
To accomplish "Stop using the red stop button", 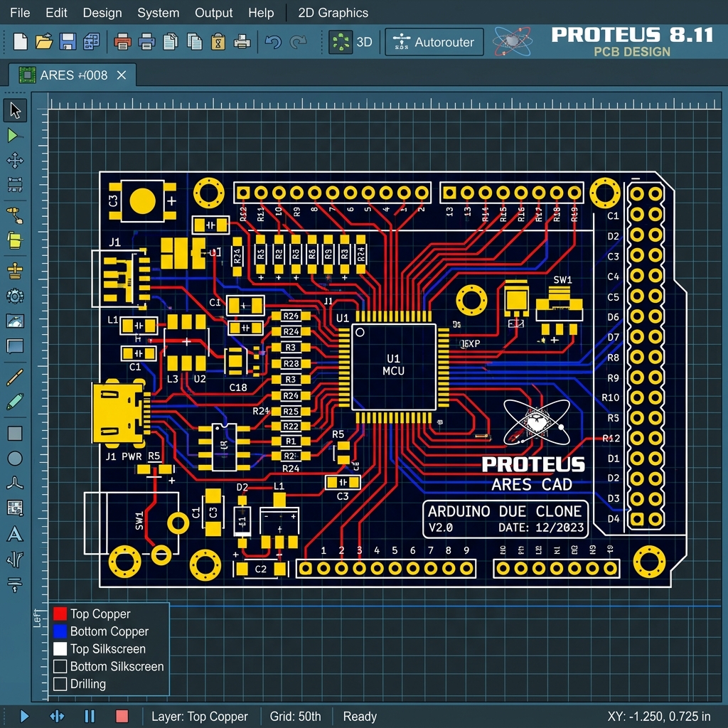I will [122, 717].
